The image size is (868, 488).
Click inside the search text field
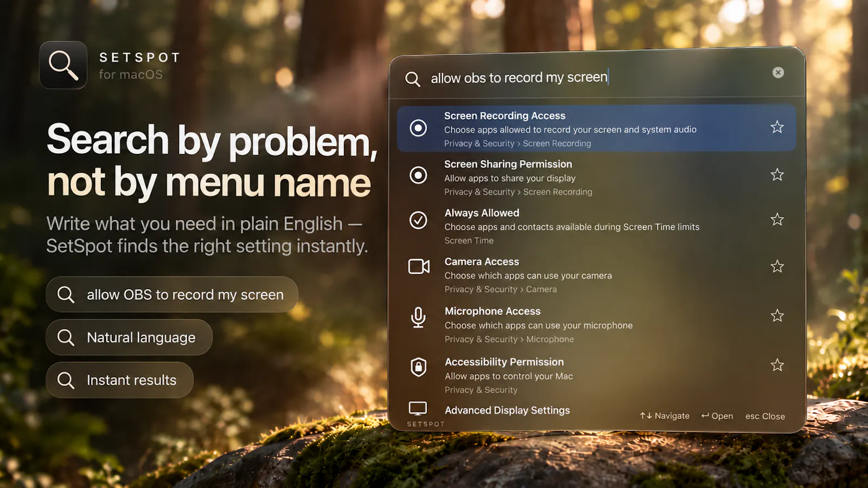pyautogui.click(x=597, y=78)
